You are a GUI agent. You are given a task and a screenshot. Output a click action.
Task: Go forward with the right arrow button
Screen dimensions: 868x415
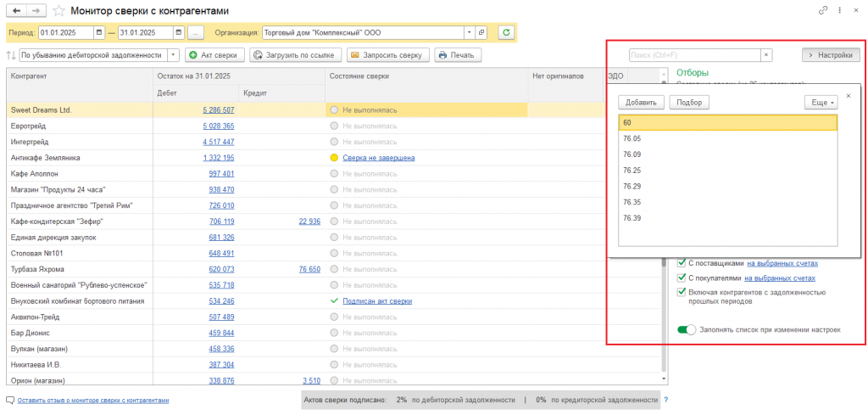tap(36, 11)
